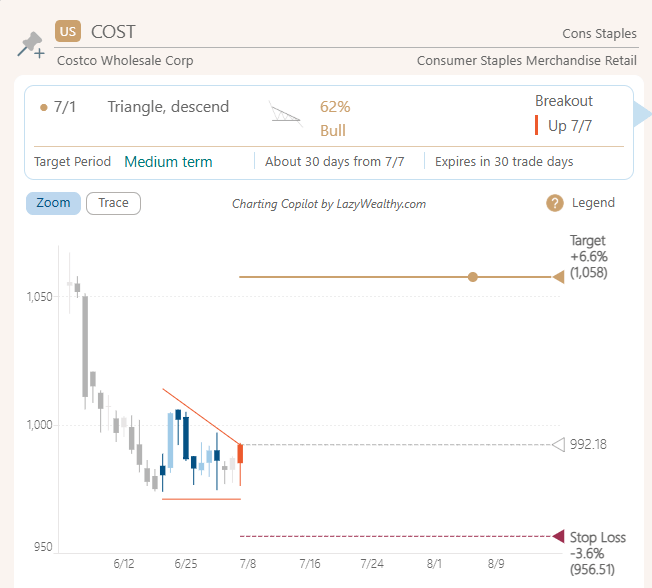Open Consumer Staples Merchandise Retail industry

coord(526,61)
